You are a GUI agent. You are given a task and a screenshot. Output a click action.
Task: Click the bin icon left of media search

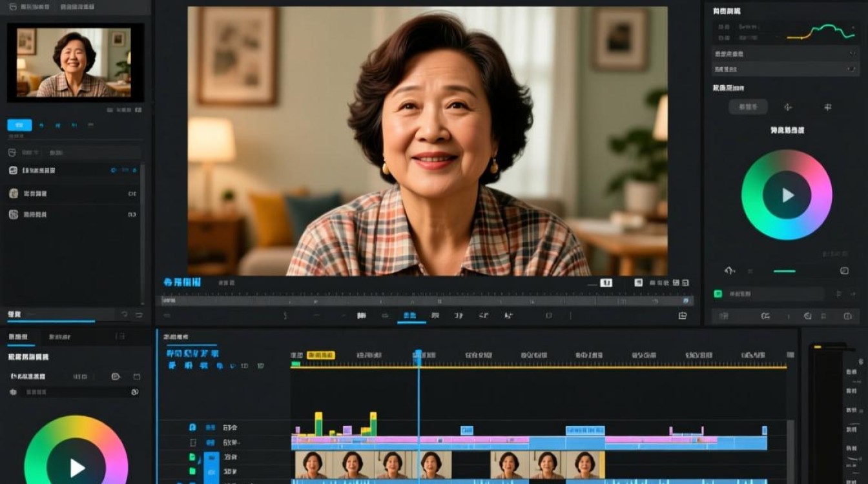click(x=11, y=153)
